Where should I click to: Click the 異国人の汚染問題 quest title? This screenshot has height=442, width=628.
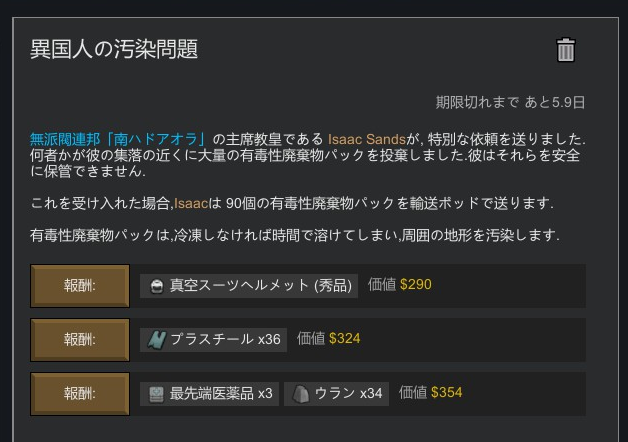click(114, 49)
